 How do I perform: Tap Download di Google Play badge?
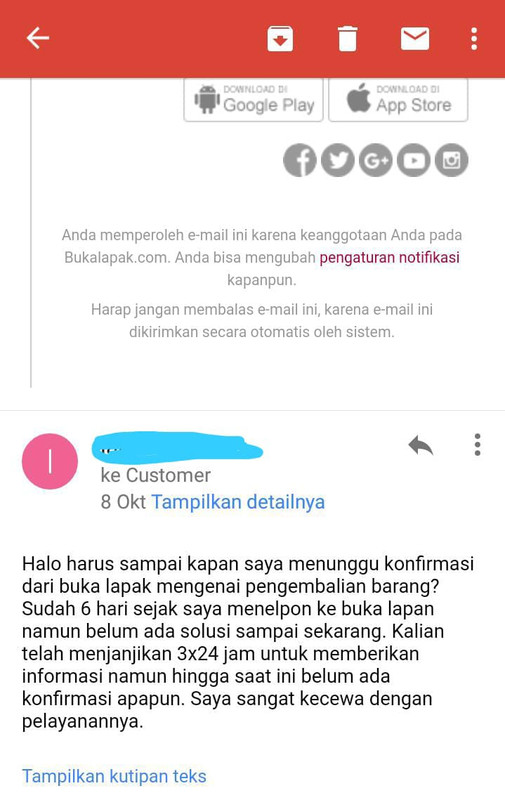(254, 99)
